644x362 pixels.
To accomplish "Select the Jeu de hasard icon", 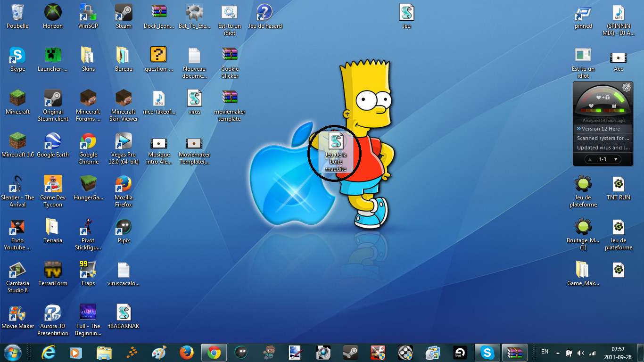I will click(x=265, y=16).
